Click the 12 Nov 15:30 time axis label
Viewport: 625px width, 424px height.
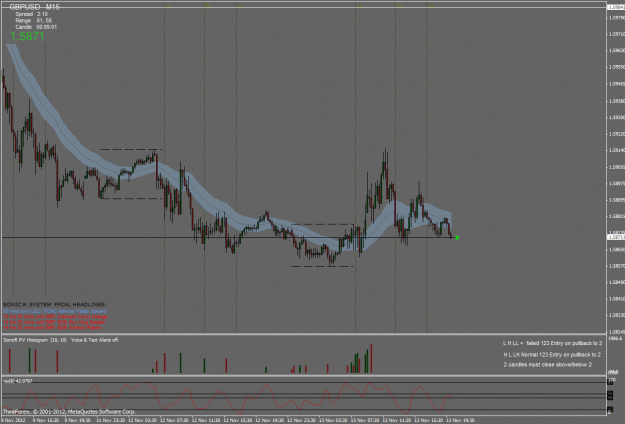click(238, 420)
